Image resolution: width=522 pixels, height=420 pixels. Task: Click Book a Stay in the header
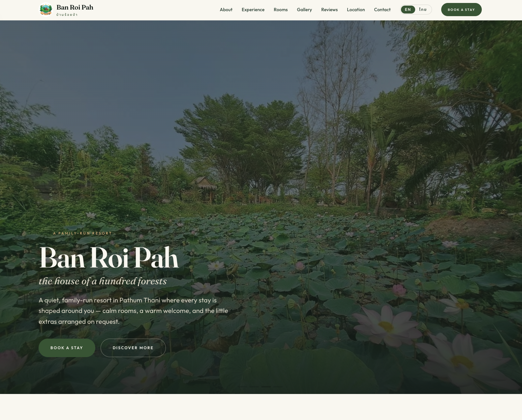(461, 10)
